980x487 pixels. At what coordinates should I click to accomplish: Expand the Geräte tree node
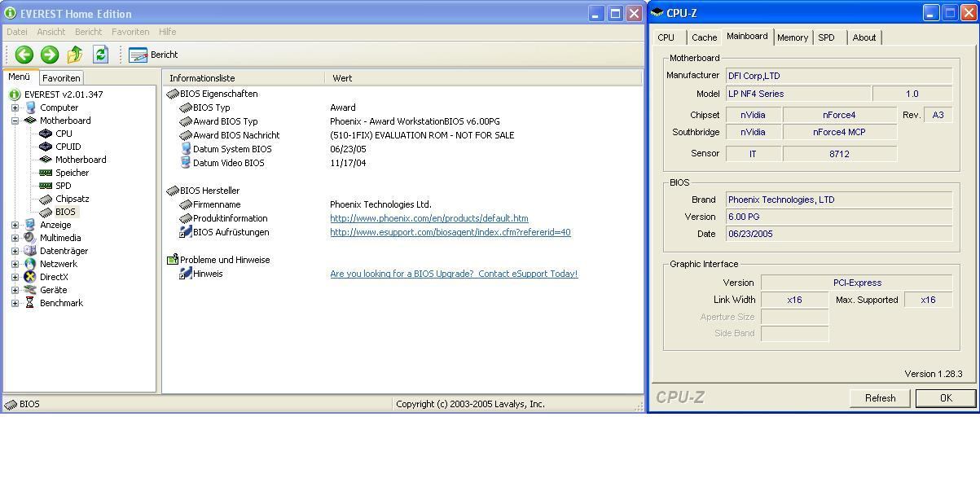point(15,290)
